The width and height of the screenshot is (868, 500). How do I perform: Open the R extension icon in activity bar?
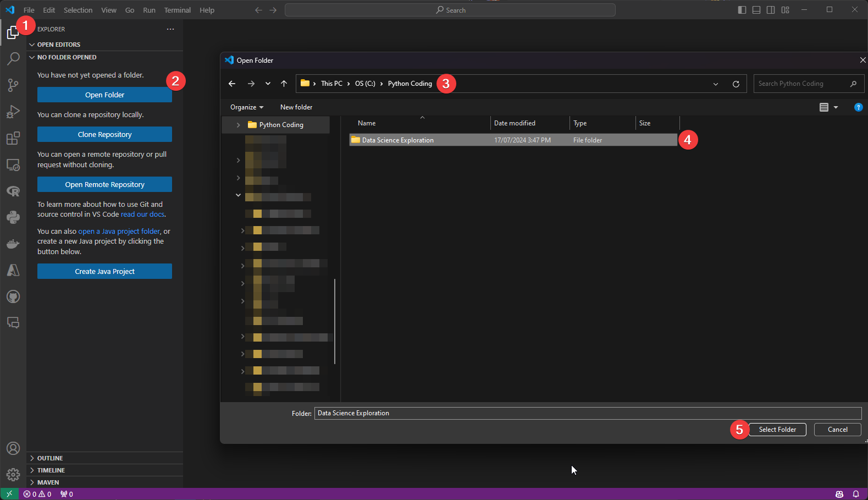[13, 191]
